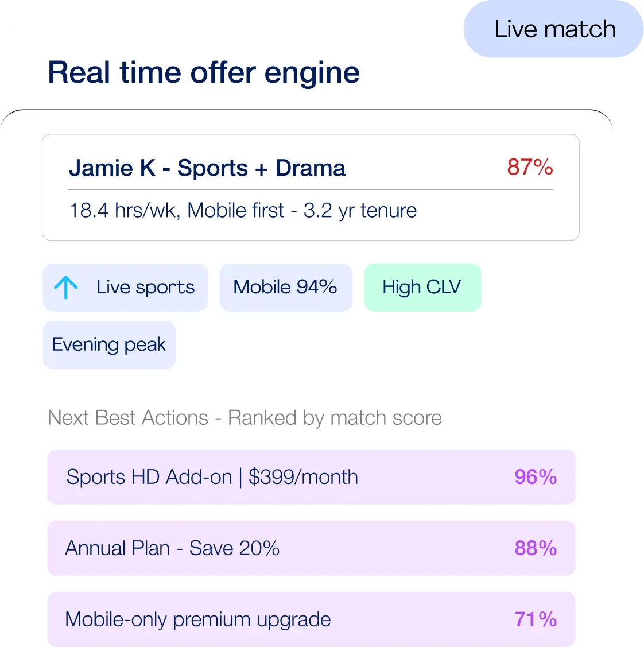Click the up arrow icon beside Live sports
This screenshot has height=647, width=644.
66,287
